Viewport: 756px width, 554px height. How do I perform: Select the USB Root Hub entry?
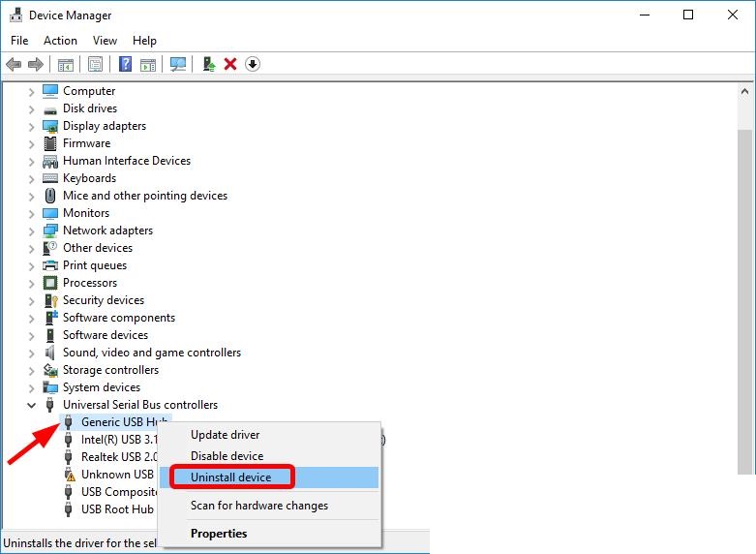117,509
